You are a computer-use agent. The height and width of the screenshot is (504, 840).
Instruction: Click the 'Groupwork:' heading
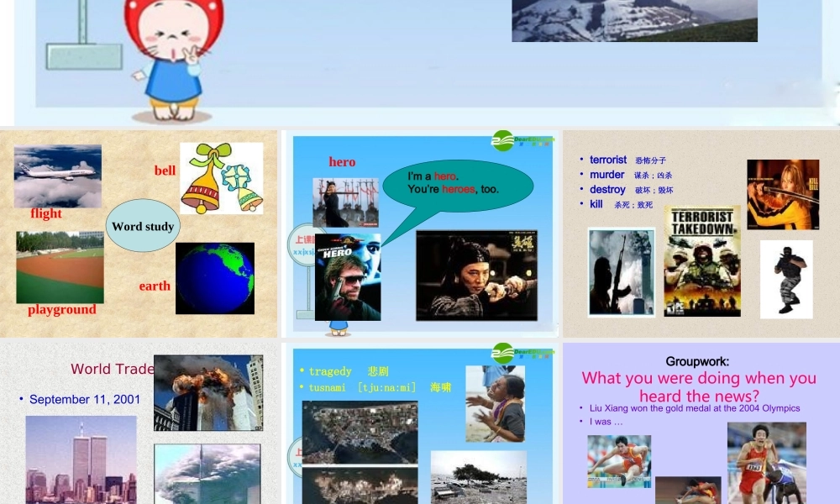[697, 361]
